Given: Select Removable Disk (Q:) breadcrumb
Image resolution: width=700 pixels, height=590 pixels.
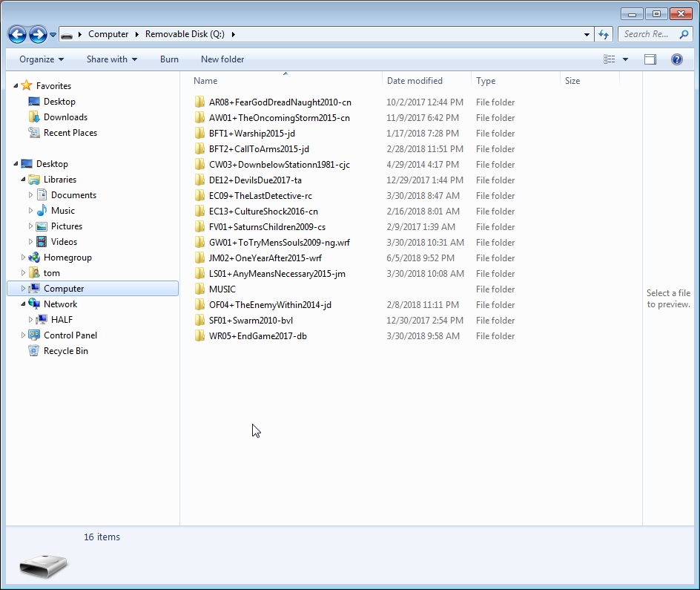Looking at the screenshot, I should [185, 34].
